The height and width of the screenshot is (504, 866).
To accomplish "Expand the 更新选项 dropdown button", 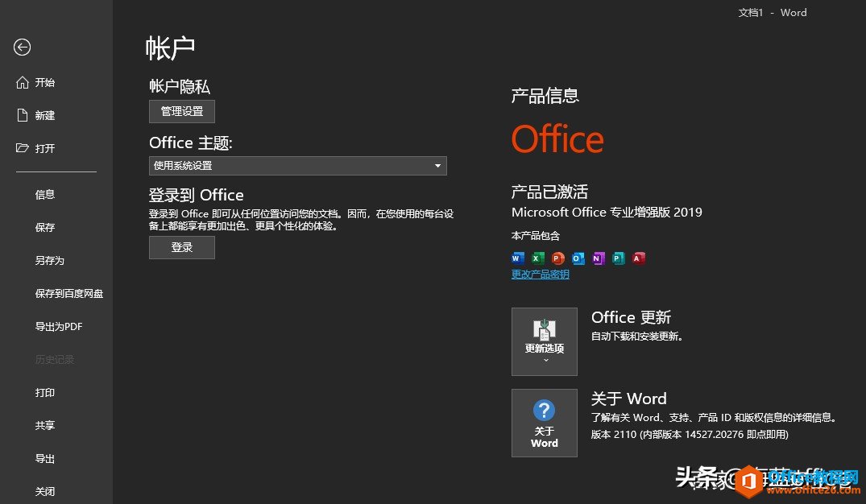I will pos(545,341).
